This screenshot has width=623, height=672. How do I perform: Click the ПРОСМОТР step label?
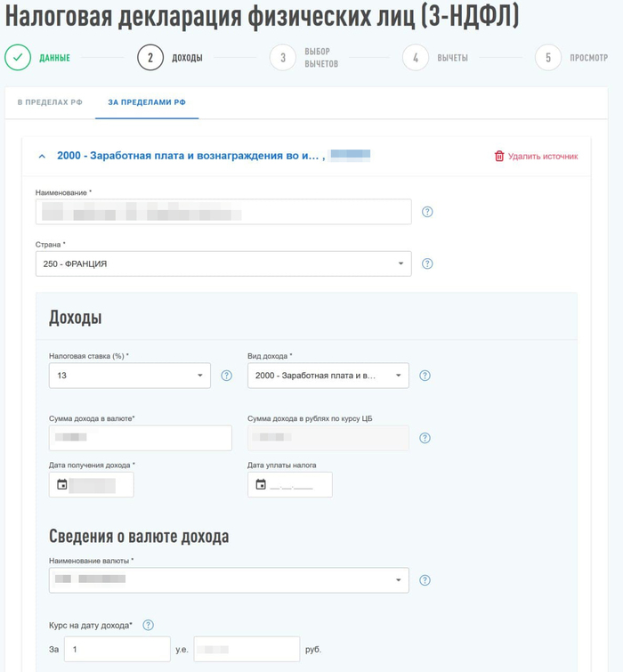[x=588, y=58]
